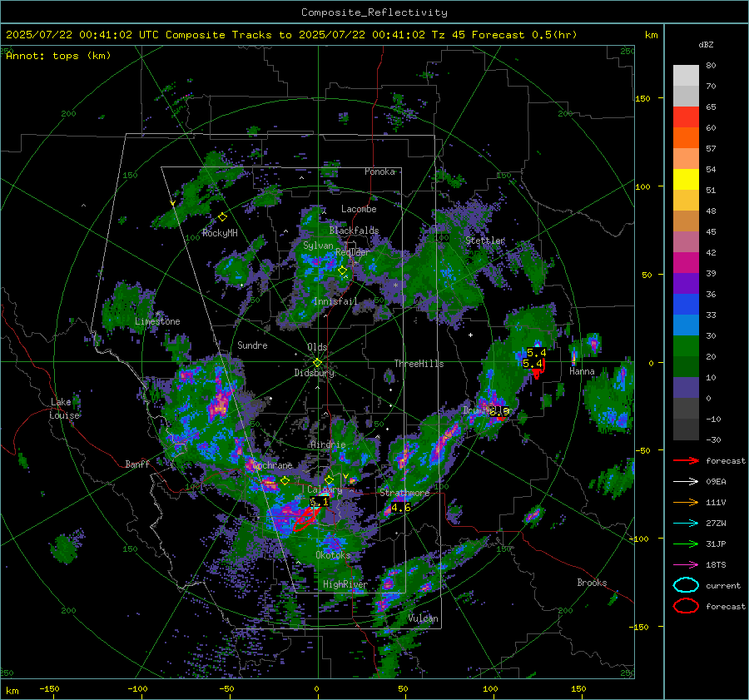Click the 80 dBZ scale value
749x700 pixels.
(711, 66)
